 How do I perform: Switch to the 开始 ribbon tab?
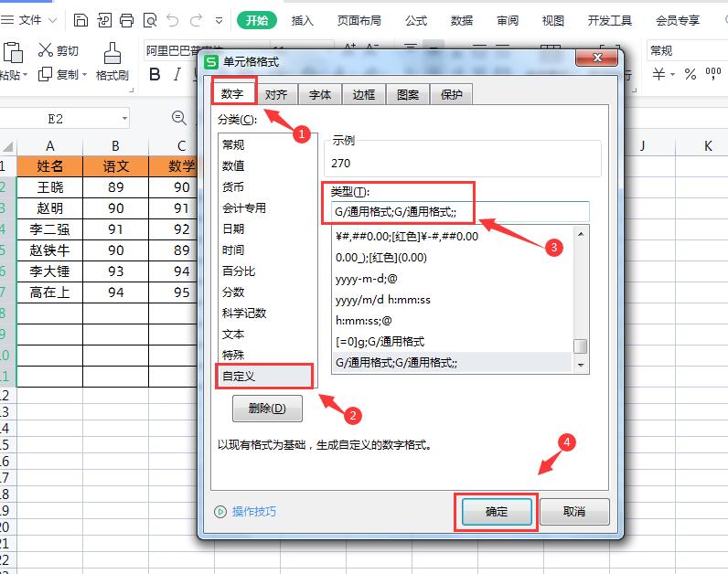257,20
